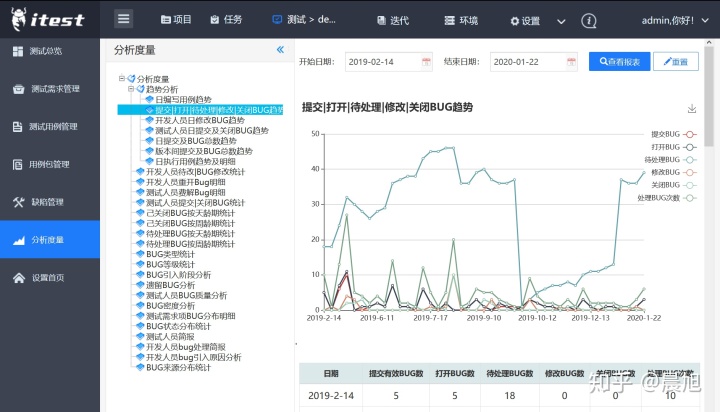Select 提交|打开|待处理|修改|关闭BUG趋势 tree item
720x412 pixels.
(219, 110)
